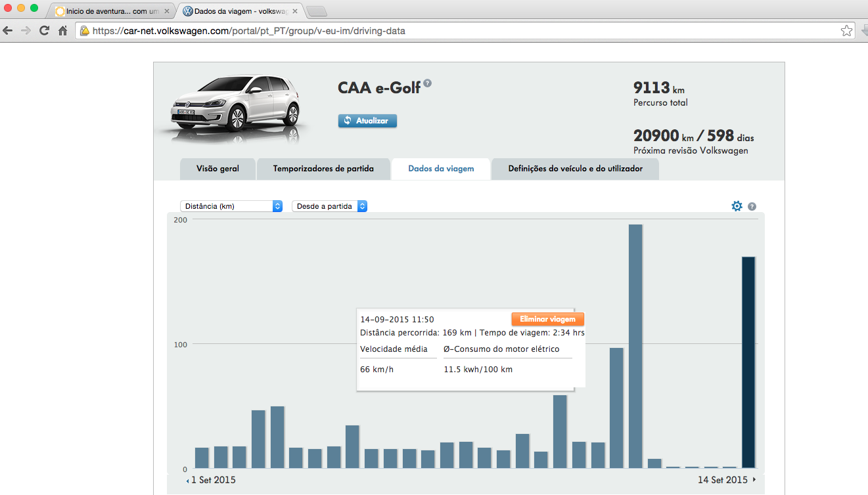Click the padlock site security icon
868x495 pixels.
click(x=85, y=31)
